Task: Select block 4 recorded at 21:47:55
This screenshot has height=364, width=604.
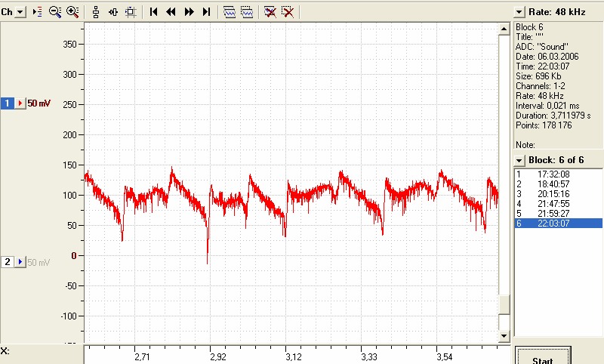Action: 559,204
